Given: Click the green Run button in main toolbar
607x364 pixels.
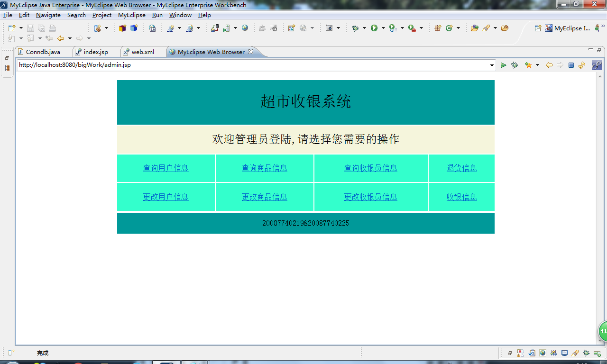Looking at the screenshot, I should (374, 28).
